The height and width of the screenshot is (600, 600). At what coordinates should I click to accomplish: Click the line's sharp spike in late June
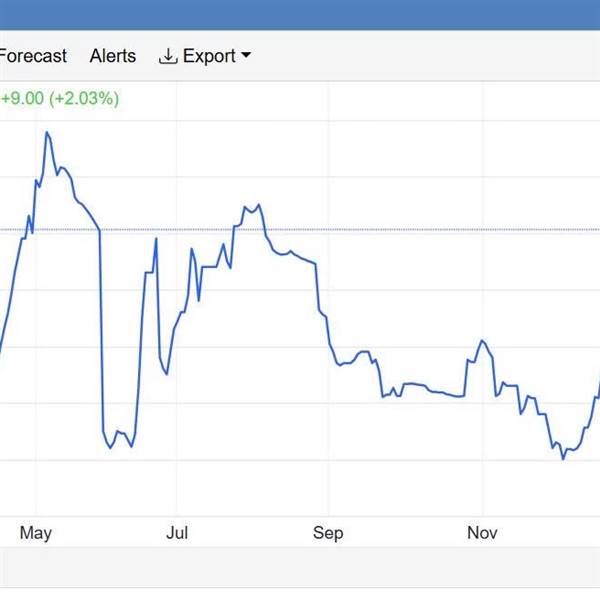click(x=156, y=239)
